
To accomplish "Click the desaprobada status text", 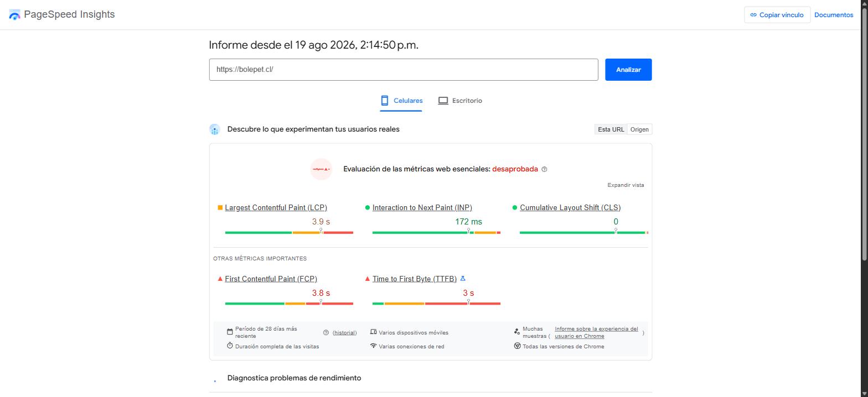I will pyautogui.click(x=515, y=169).
